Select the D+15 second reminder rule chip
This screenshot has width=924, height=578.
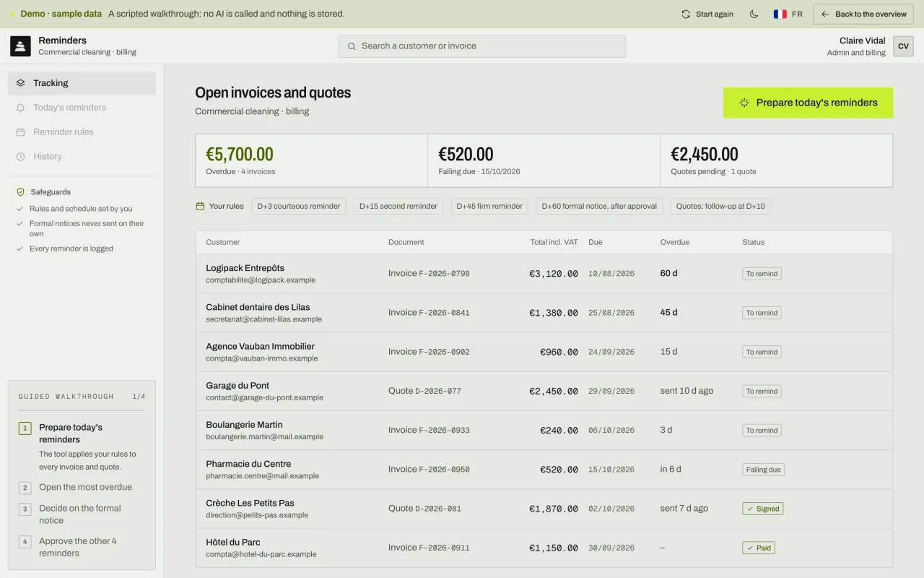pyautogui.click(x=398, y=207)
